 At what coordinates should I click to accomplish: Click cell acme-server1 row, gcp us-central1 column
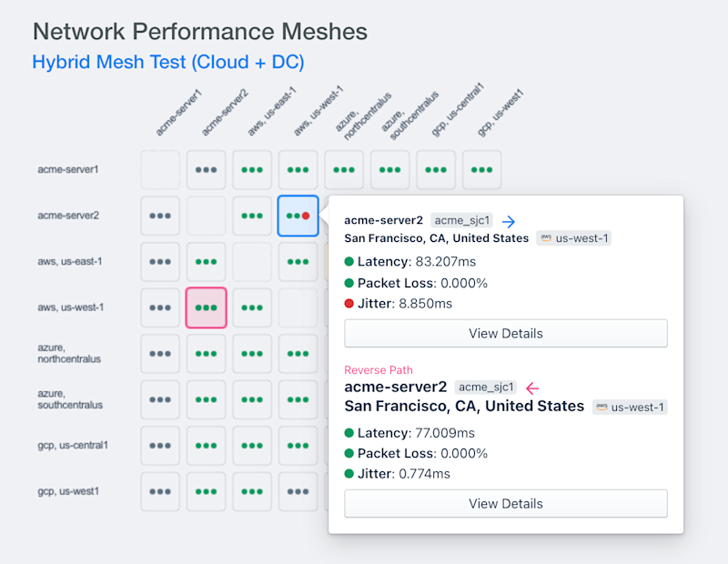click(x=436, y=170)
